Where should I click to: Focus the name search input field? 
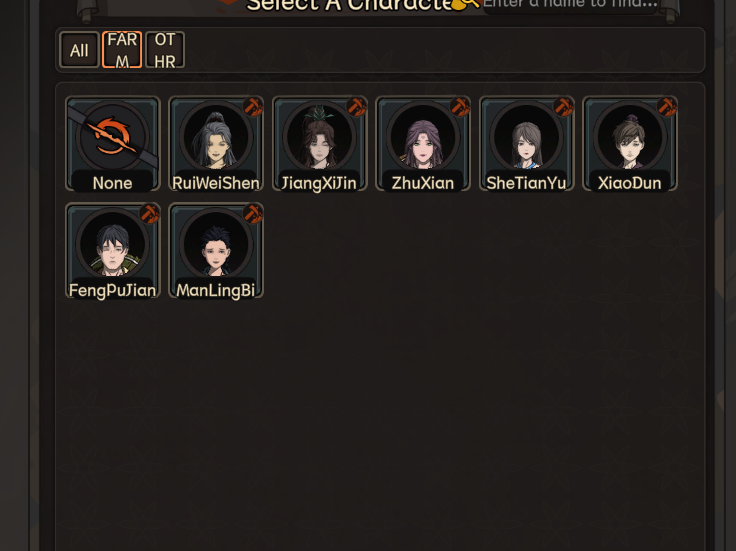570,5
